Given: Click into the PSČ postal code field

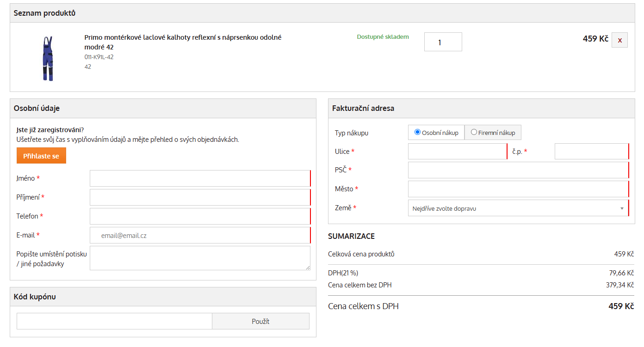Looking at the screenshot, I should [x=518, y=170].
